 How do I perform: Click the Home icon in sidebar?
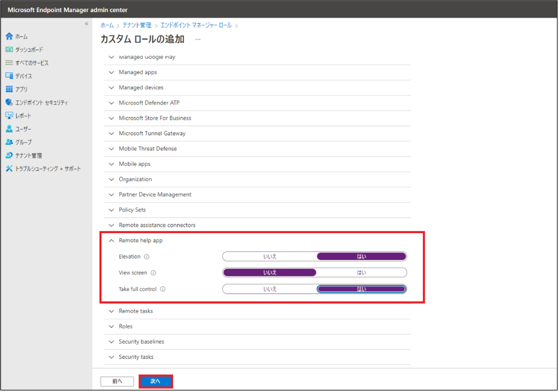coord(9,36)
